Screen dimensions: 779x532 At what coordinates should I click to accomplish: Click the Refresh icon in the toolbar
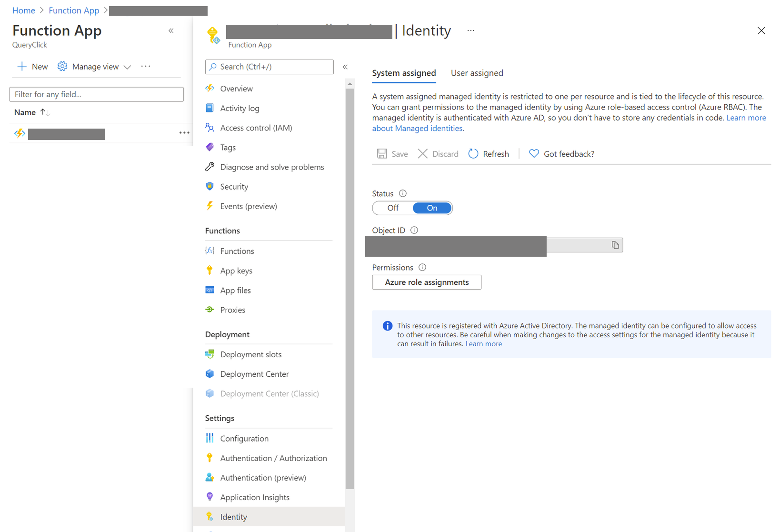[x=473, y=154]
